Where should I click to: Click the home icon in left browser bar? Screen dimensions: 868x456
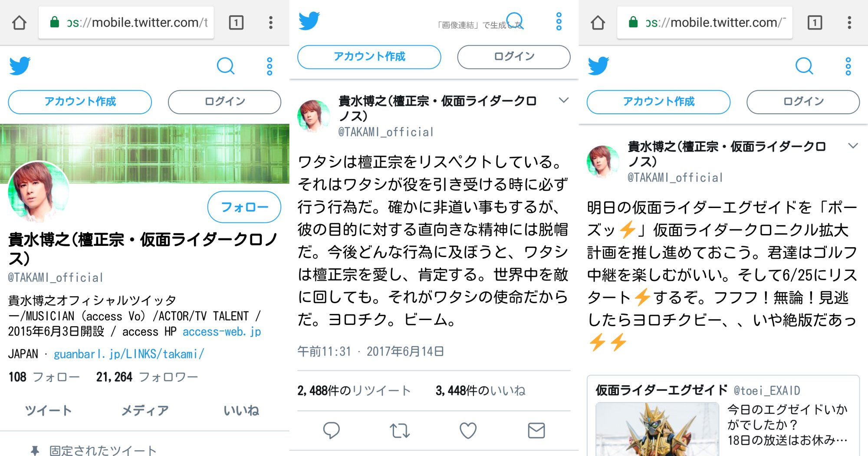click(19, 22)
